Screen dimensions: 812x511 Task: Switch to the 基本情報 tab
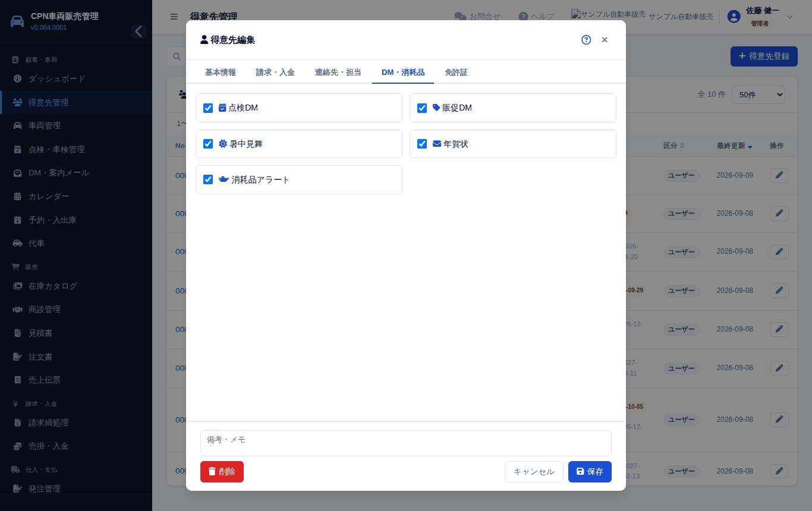[x=221, y=72]
